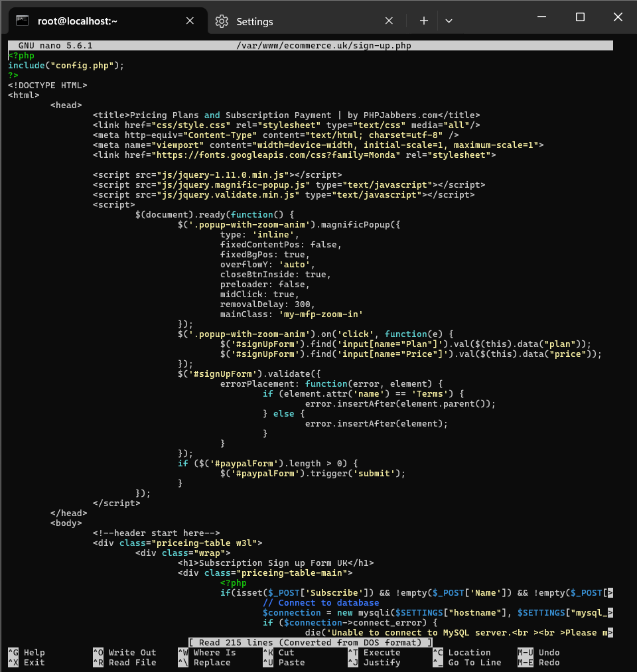The image size is (637, 672).
Task: Click the Replace shortcut label
Action: (212, 662)
